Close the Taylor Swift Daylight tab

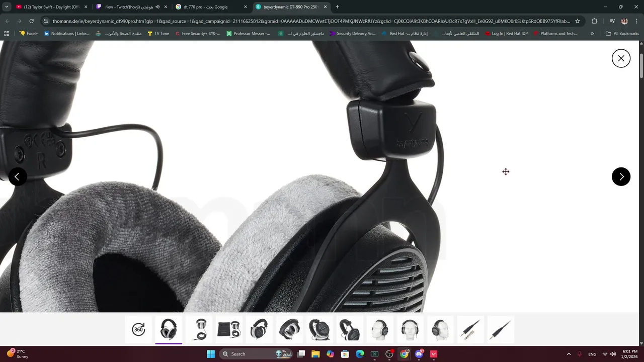click(x=86, y=7)
